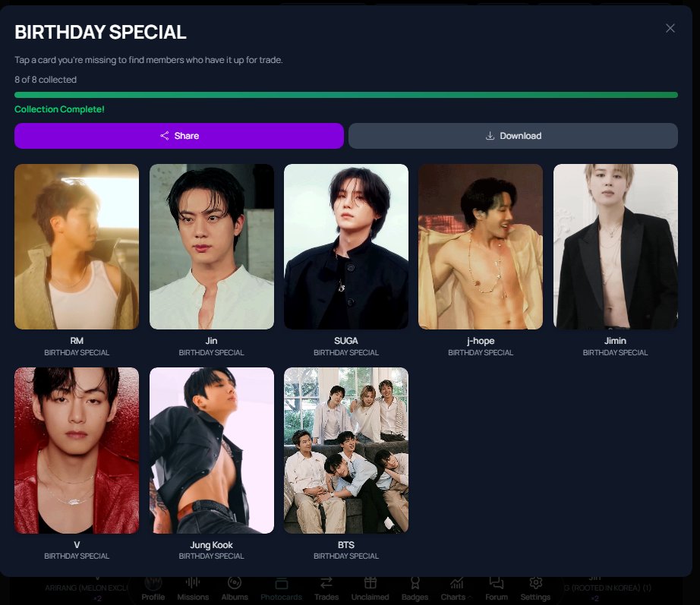Click the purple Share button
This screenshot has height=605, width=700.
(x=179, y=136)
